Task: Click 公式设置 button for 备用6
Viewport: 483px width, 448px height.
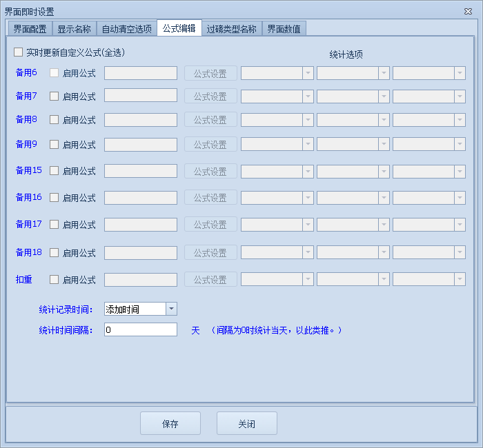Action: 210,73
